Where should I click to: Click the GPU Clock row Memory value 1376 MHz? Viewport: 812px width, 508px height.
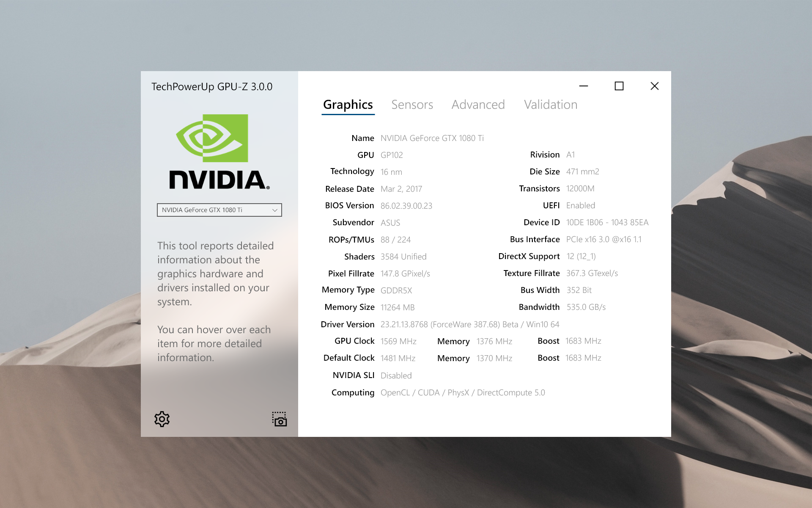coord(494,341)
